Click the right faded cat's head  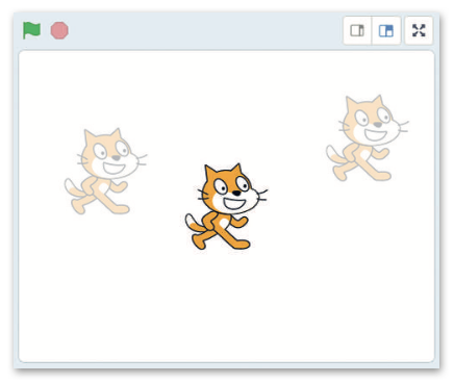tap(372, 120)
